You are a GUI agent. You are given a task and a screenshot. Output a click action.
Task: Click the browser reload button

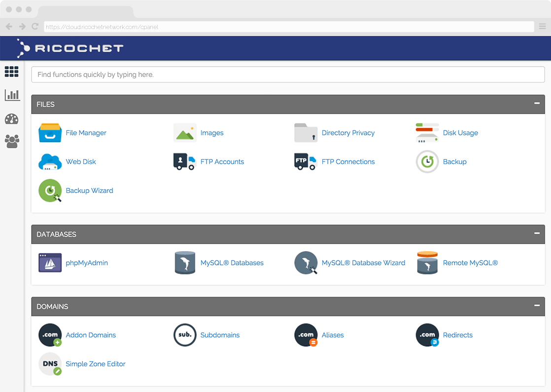coord(35,27)
